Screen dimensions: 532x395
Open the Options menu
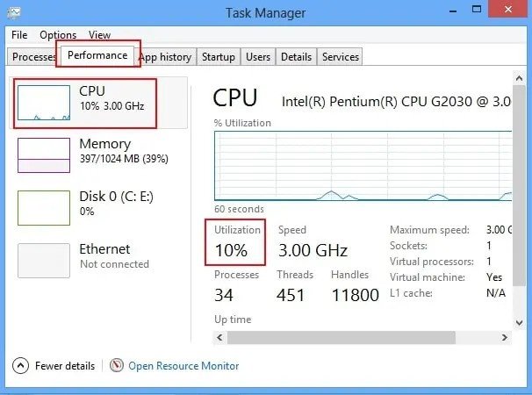[58, 35]
